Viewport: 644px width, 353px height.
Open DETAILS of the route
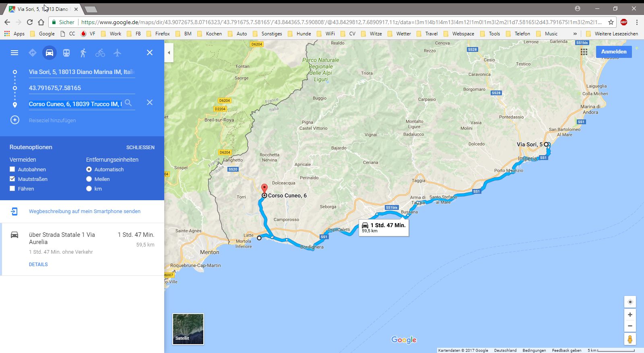point(38,264)
